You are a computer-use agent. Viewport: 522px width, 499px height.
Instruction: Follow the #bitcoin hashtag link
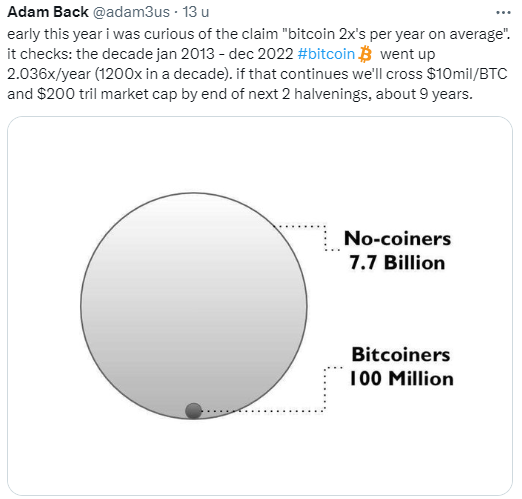[326, 54]
